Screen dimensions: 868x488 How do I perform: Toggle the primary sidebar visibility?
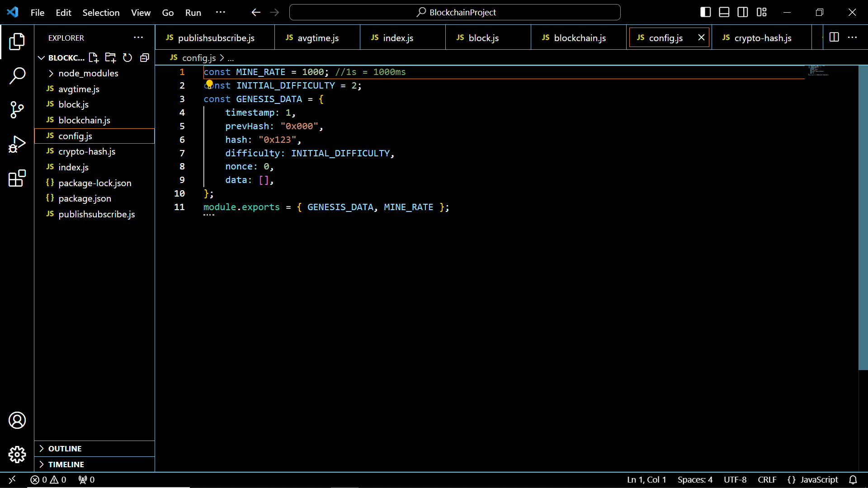pyautogui.click(x=705, y=12)
